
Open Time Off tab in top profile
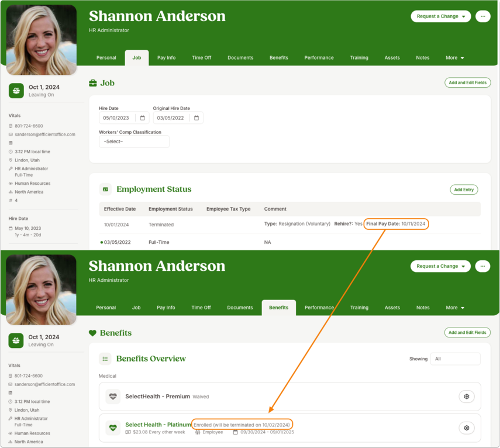pyautogui.click(x=202, y=58)
